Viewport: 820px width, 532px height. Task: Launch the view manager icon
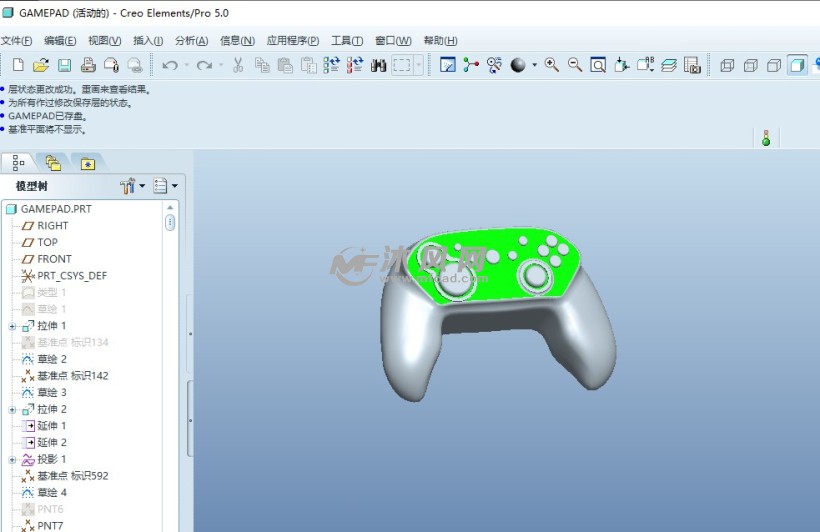click(x=692, y=65)
